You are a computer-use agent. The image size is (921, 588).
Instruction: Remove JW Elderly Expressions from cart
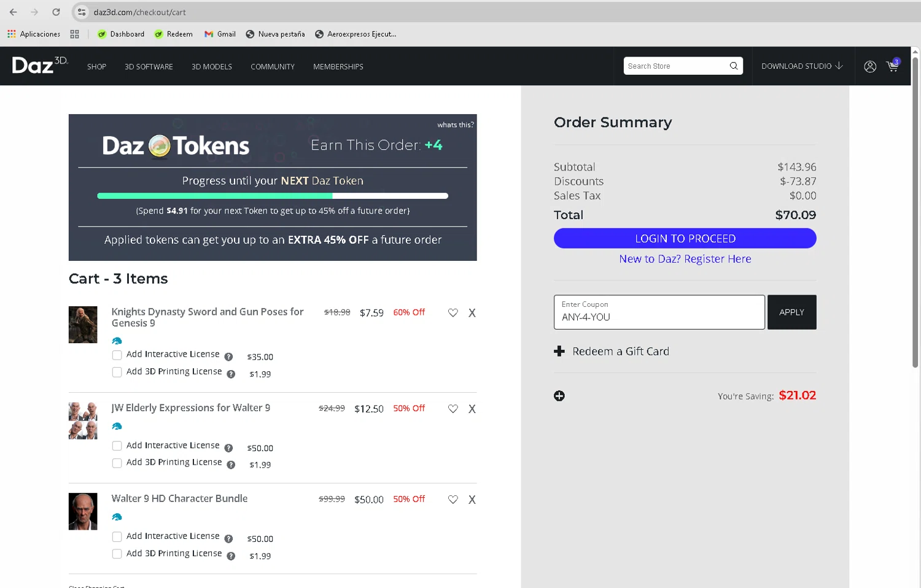point(472,409)
